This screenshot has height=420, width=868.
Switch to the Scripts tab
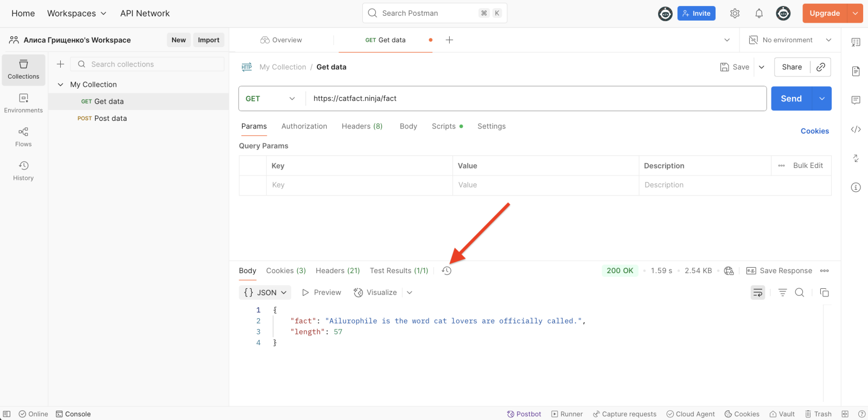448,126
